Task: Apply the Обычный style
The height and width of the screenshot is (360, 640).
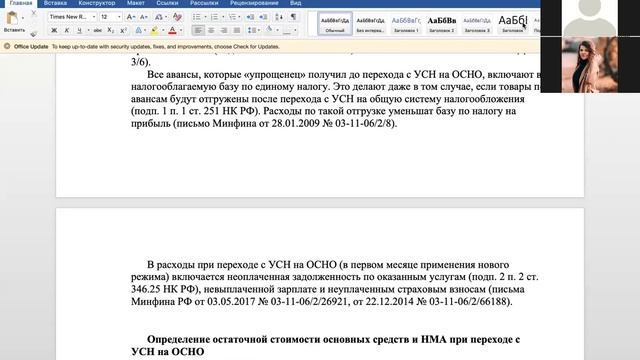Action: [x=335, y=24]
